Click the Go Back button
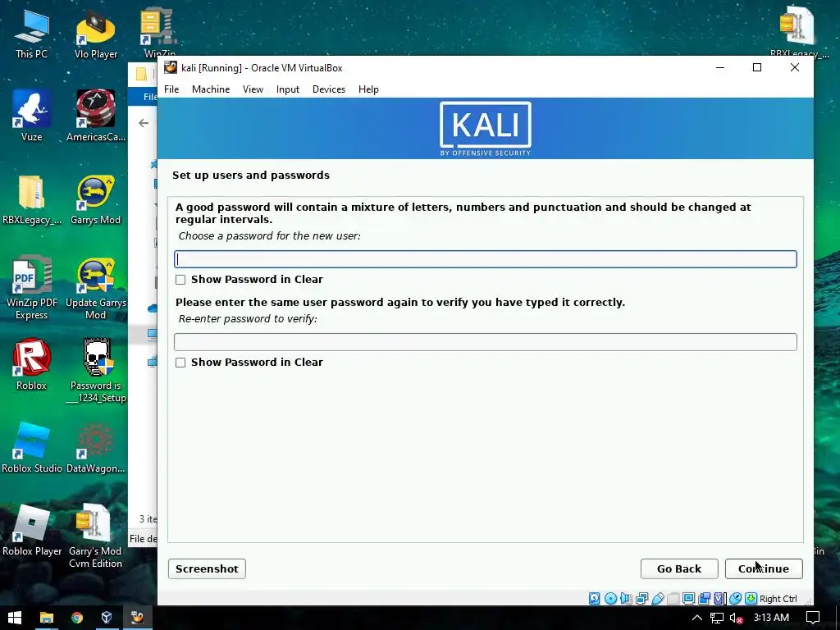The width and height of the screenshot is (840, 630). tap(678, 569)
